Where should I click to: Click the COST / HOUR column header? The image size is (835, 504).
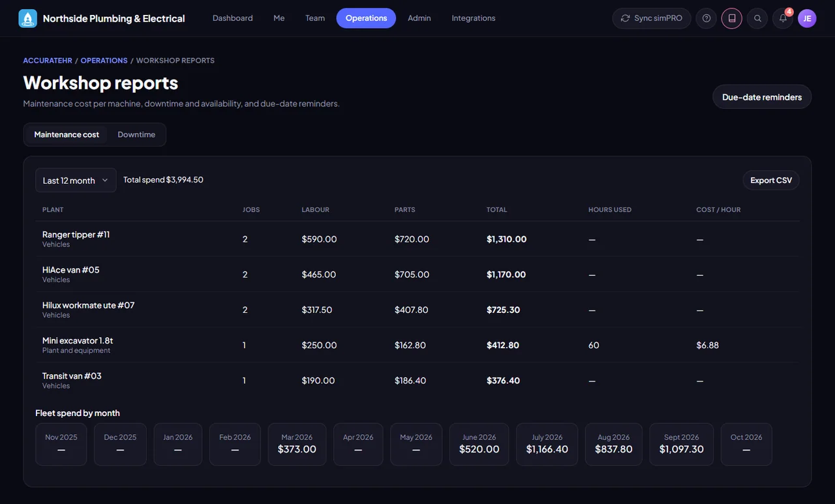(718, 210)
